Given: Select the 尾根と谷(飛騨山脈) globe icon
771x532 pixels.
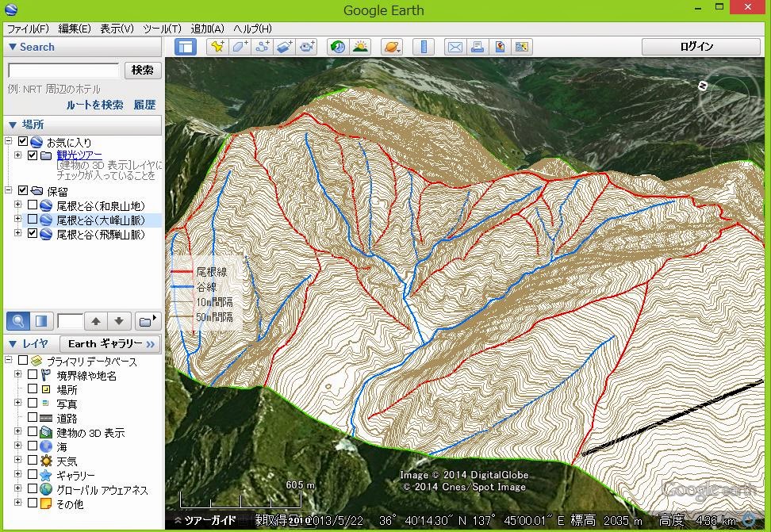Looking at the screenshot, I should click(x=46, y=234).
